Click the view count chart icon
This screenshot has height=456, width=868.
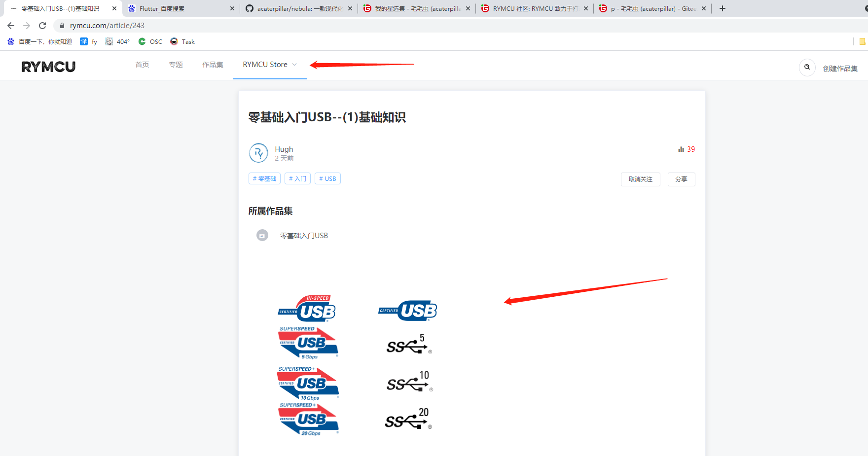point(681,149)
